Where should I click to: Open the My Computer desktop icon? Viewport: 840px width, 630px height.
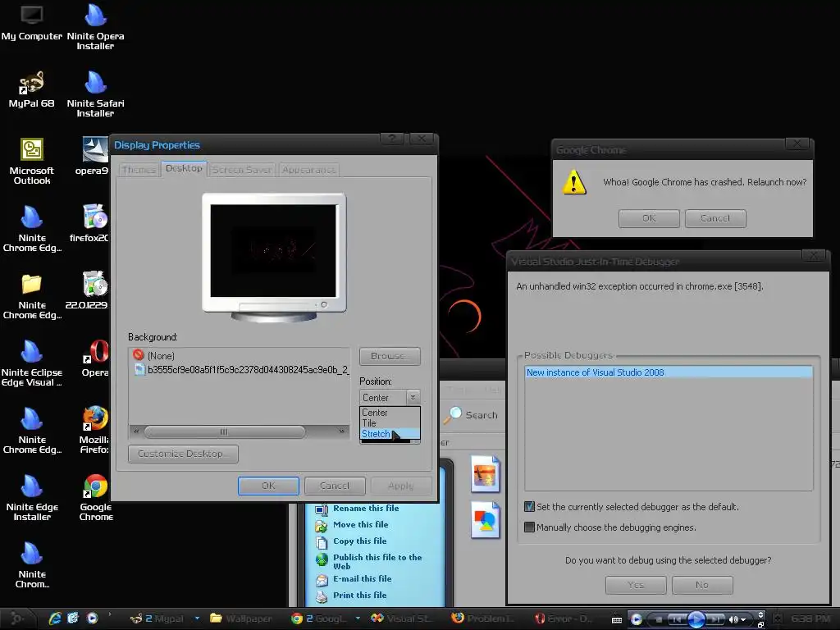point(32,24)
